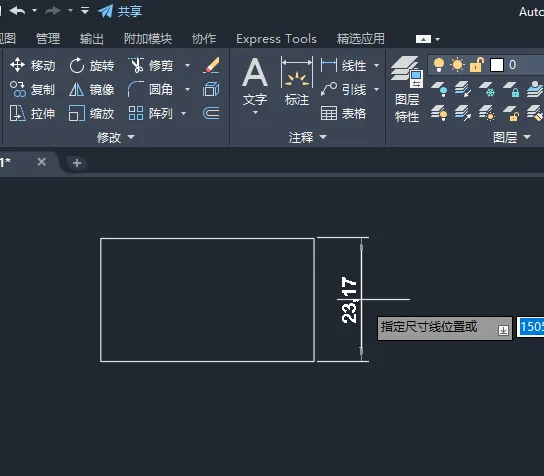Open the Quick Access Toolbar customize dropdown

pos(85,11)
